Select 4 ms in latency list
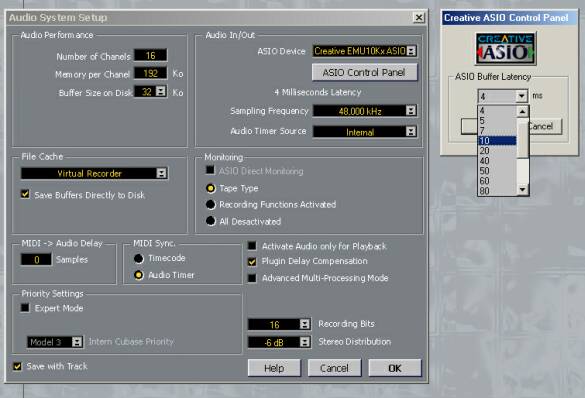 tap(497, 110)
